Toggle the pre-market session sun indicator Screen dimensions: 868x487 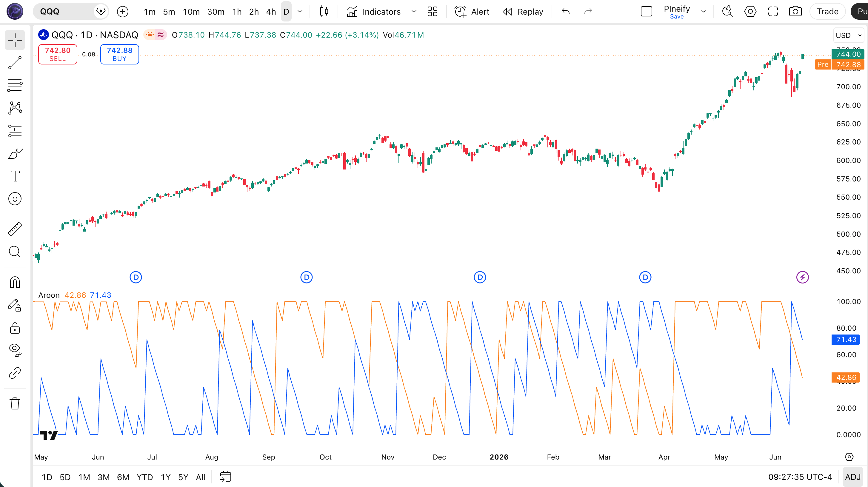150,35
